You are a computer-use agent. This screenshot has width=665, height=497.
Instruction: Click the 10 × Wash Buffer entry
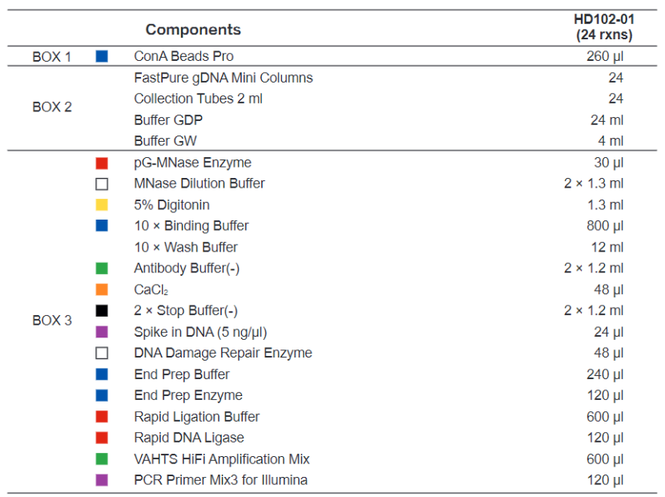tap(186, 247)
